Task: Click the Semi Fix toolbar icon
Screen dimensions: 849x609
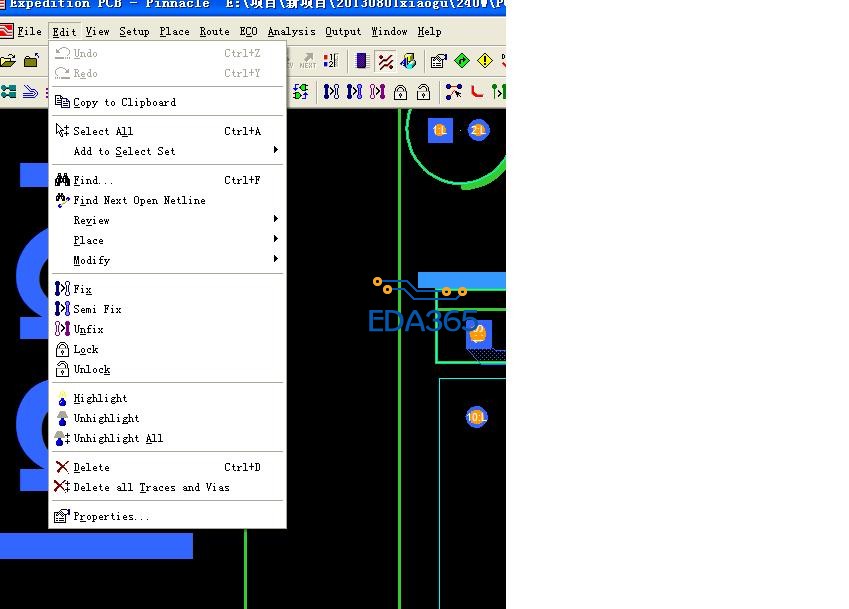Action: tap(354, 92)
